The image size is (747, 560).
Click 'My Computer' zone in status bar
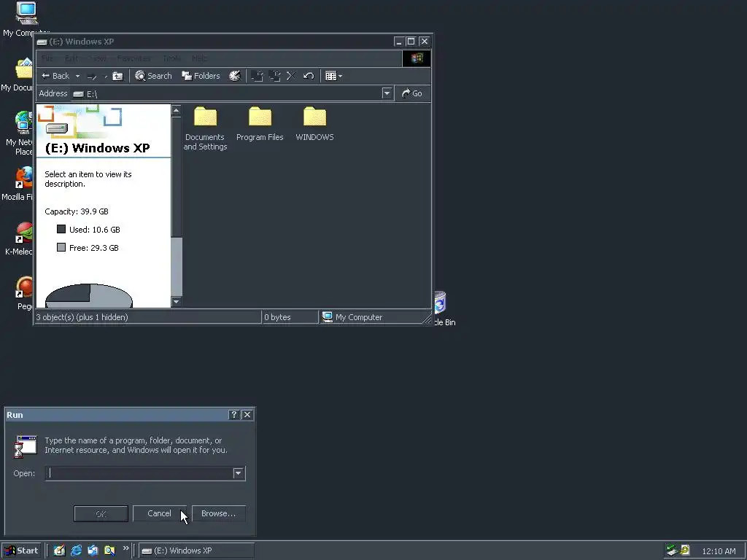[x=352, y=317]
